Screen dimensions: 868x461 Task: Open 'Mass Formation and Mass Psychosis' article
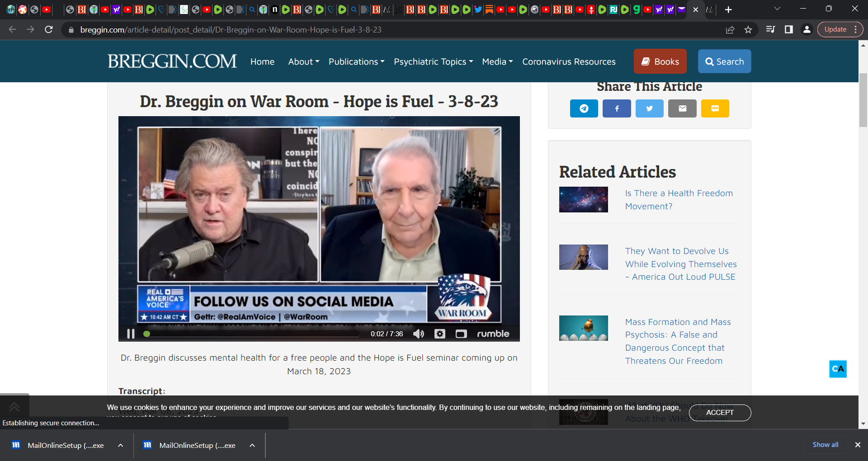click(678, 341)
